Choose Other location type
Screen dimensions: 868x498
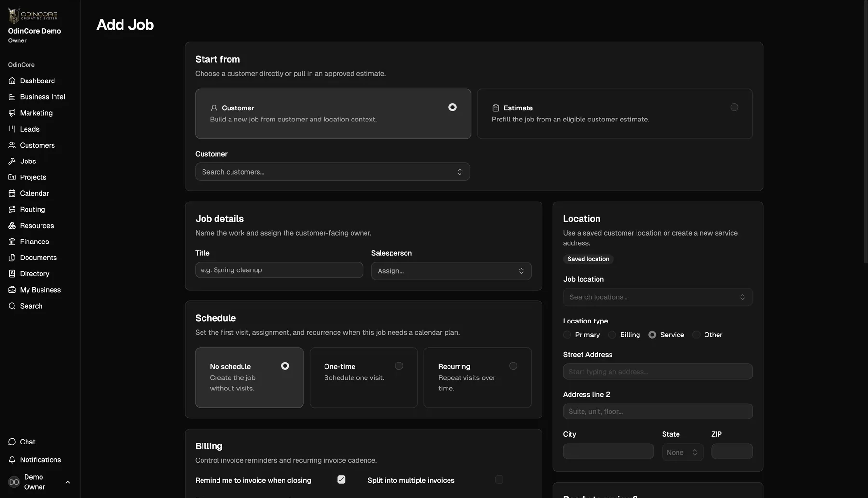[696, 335]
